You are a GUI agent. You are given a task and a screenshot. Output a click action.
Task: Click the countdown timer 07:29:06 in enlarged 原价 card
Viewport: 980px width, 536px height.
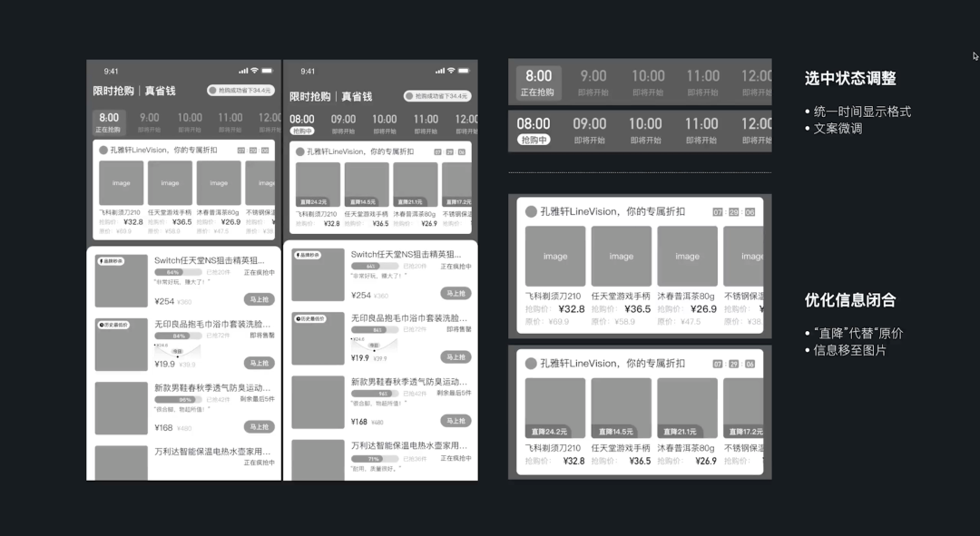pyautogui.click(x=734, y=212)
